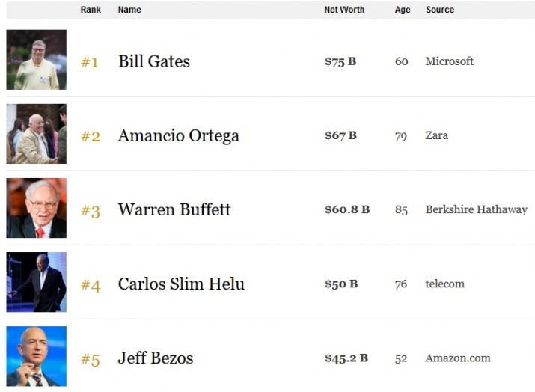Open the photo thumbnail in the #2 row
The height and width of the screenshot is (392, 535).
point(37,134)
